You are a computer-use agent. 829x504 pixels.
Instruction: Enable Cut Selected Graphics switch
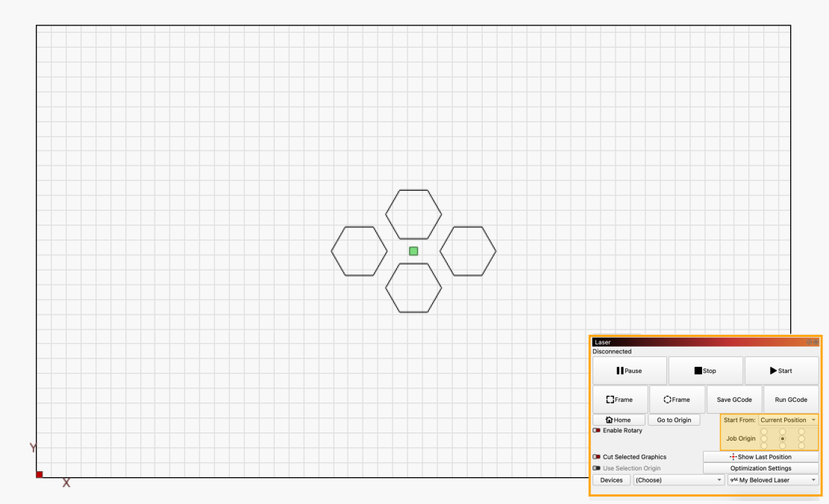tap(597, 457)
